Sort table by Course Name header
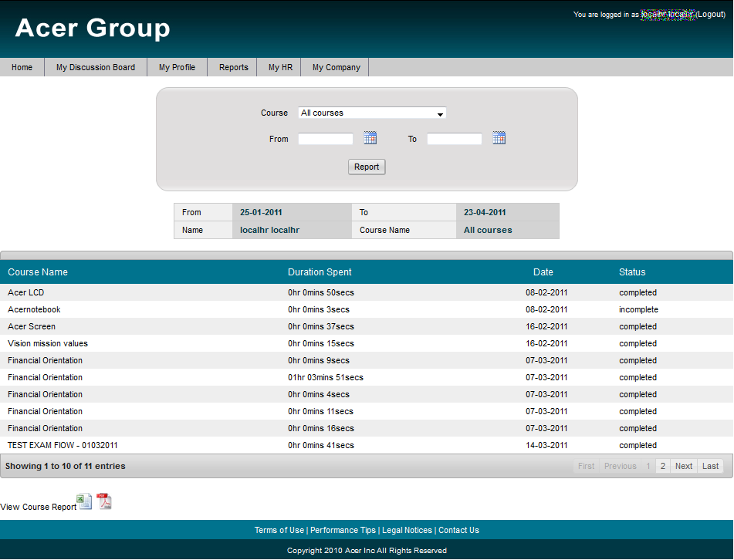The width and height of the screenshot is (734, 560). (38, 272)
